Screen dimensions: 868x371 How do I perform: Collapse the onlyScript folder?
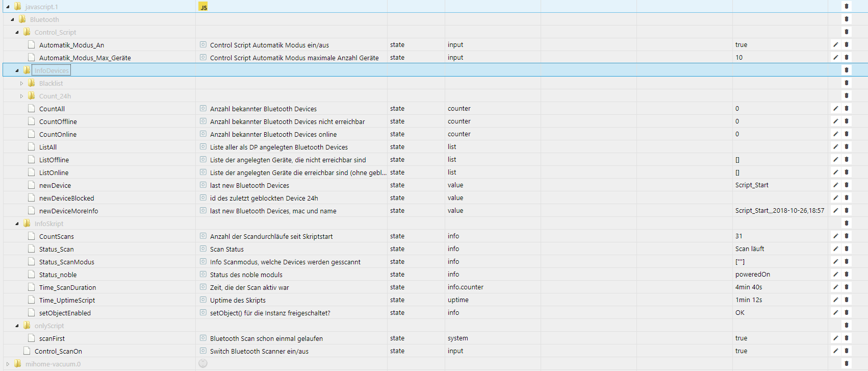coord(17,326)
